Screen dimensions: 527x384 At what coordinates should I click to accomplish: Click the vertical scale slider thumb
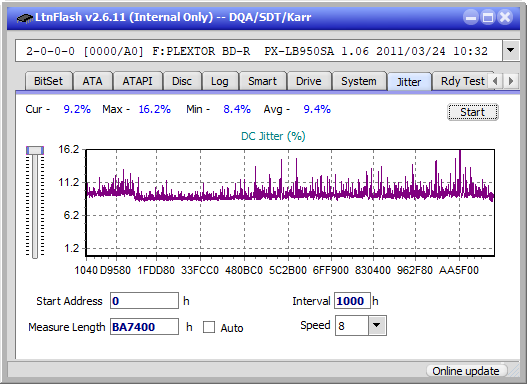(x=35, y=150)
